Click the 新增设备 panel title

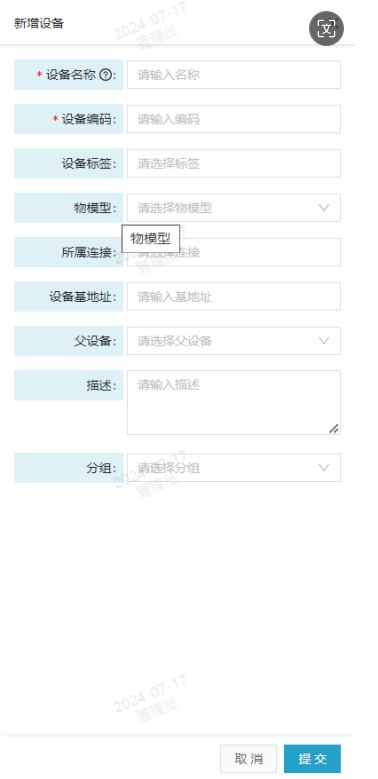[39, 23]
